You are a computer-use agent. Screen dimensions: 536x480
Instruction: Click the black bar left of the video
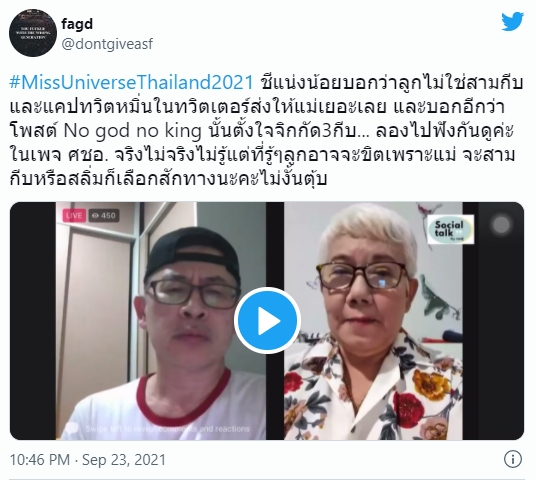pos(33,321)
